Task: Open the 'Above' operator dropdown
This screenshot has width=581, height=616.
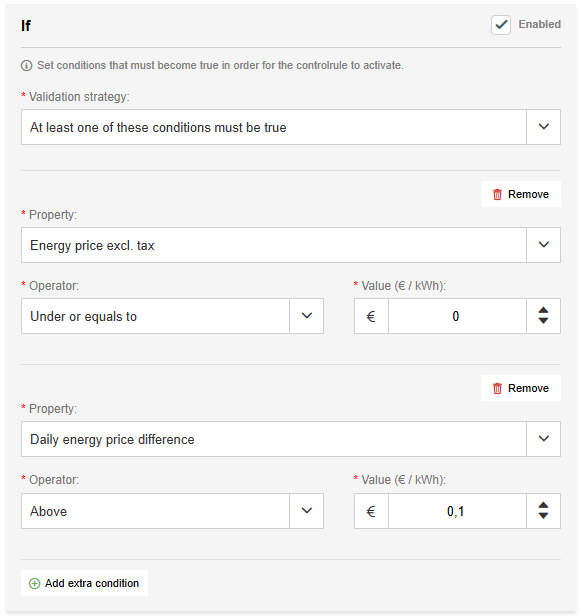Action: point(172,511)
